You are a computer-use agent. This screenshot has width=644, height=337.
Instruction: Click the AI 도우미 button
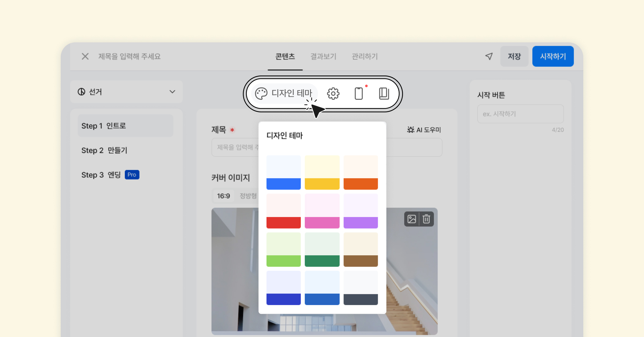tap(424, 130)
